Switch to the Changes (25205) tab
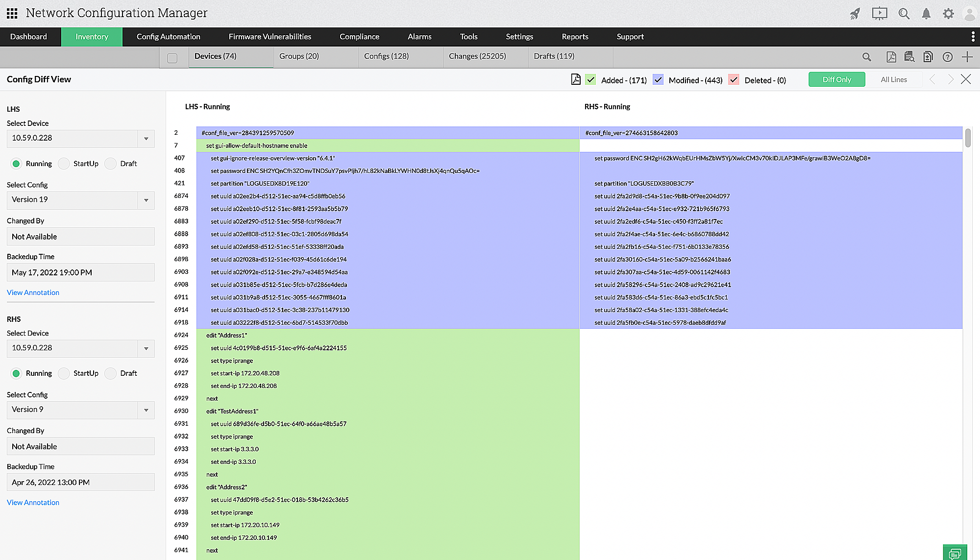 click(477, 56)
